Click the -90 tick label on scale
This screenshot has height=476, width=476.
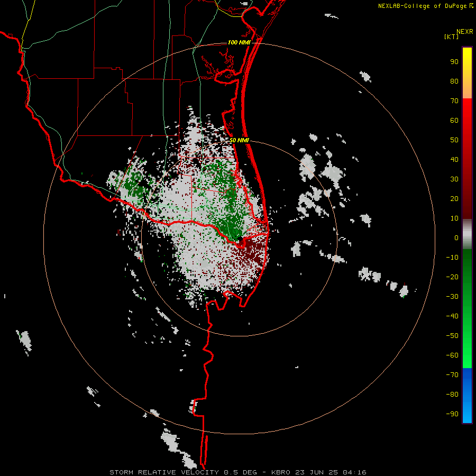[x=452, y=414]
